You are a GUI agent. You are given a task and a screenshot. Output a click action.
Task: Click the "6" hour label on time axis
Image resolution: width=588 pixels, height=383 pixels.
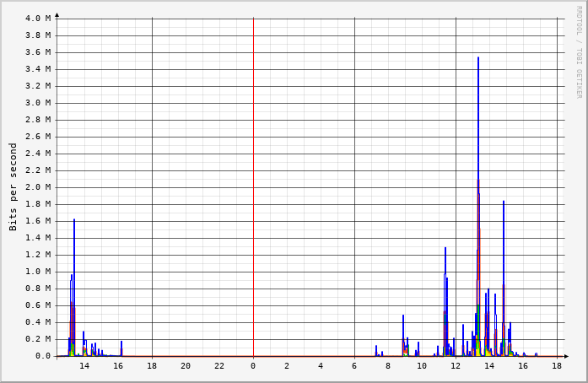tap(354, 366)
